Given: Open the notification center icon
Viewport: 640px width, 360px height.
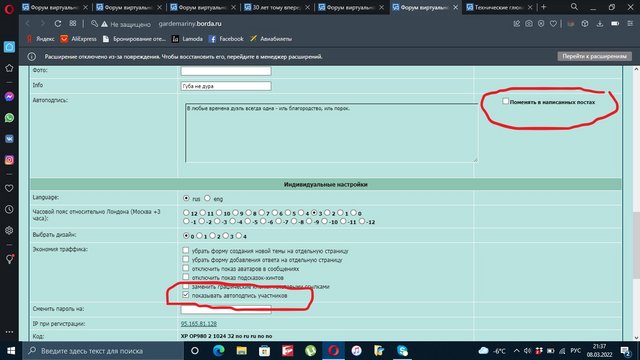Looking at the screenshot, I should point(625,351).
